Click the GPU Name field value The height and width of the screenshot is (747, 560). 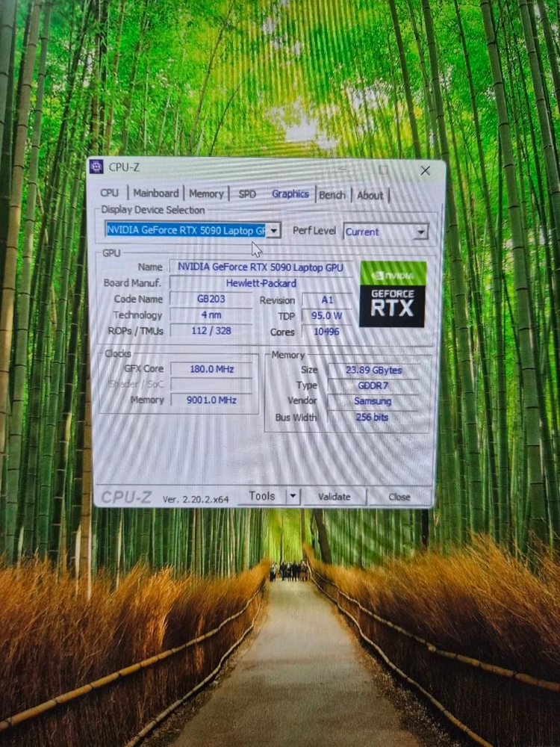pyautogui.click(x=261, y=267)
